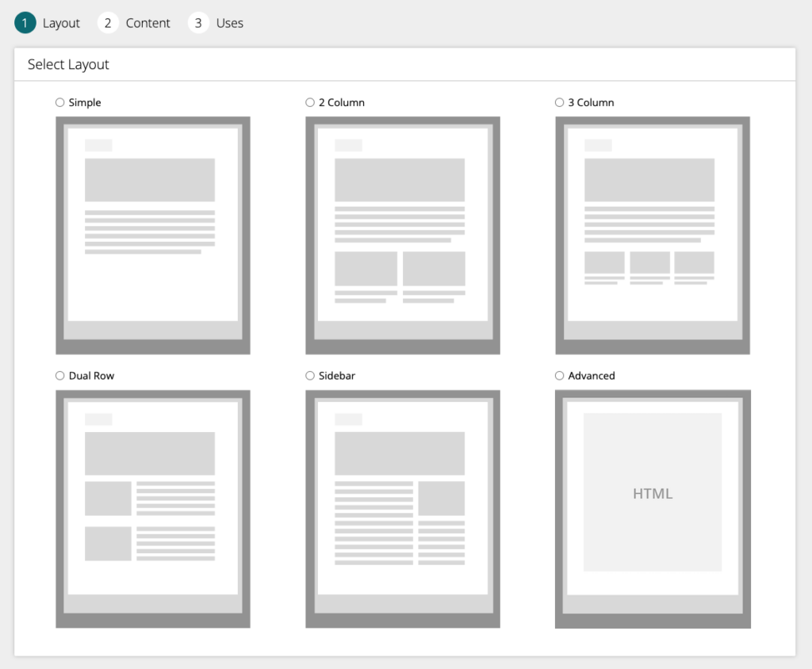
Task: Click the step 1 circle icon
Action: 25,23
